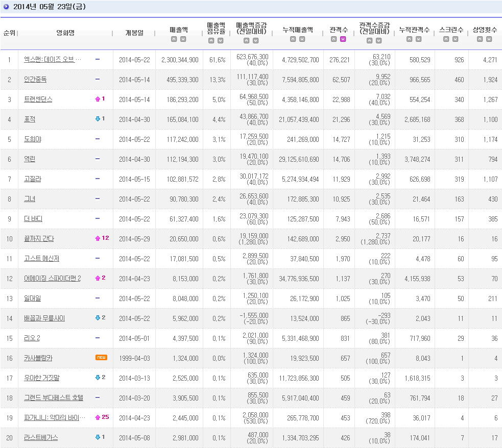
Task: Click the 순위 column header
Action: (9, 33)
